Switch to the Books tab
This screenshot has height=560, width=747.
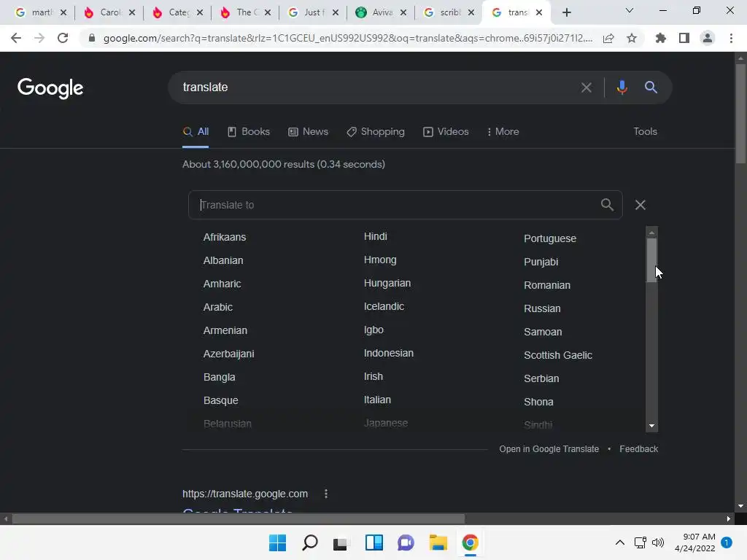(249, 132)
